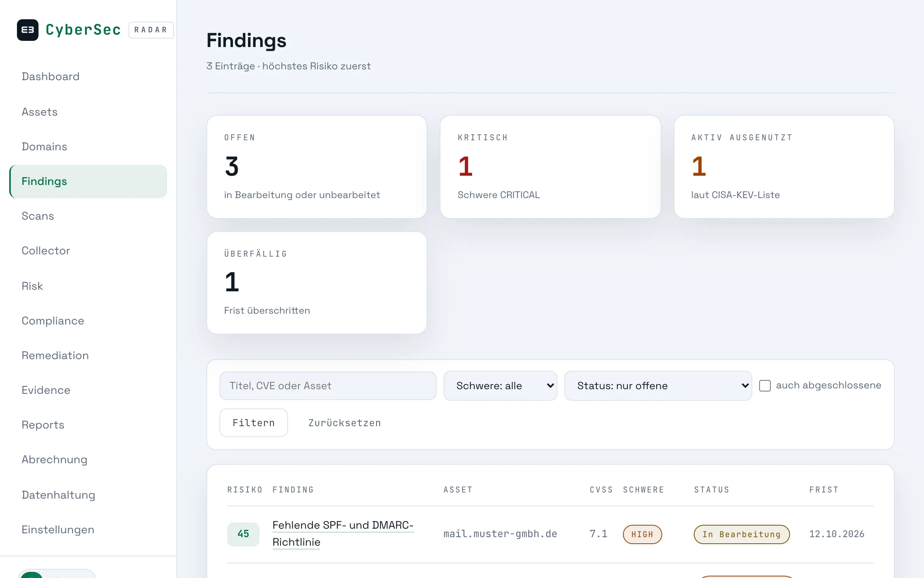This screenshot has width=924, height=578.
Task: Click the CVSS column header
Action: (601, 490)
